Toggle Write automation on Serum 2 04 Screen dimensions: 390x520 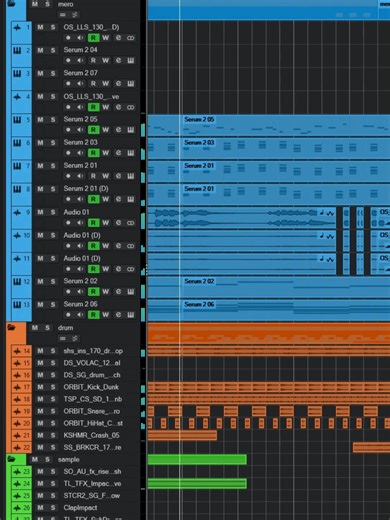click(106, 61)
